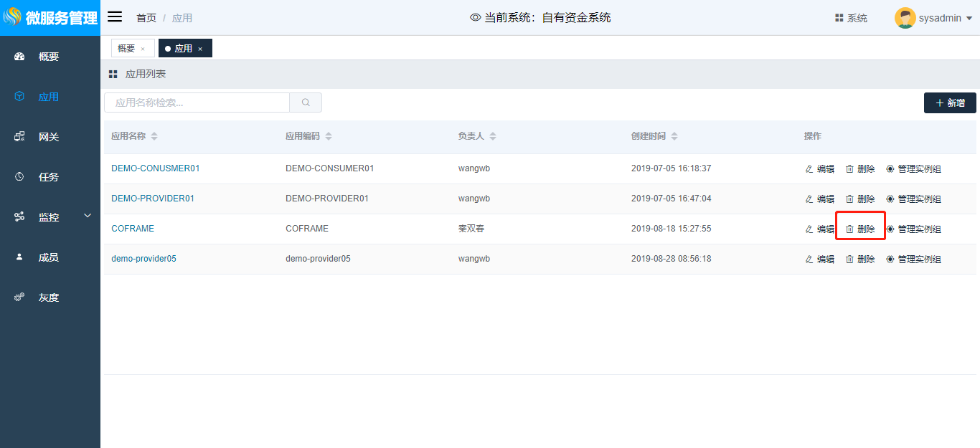Open the 成员 members sidebar item
The width and height of the screenshot is (980, 448).
pos(48,257)
